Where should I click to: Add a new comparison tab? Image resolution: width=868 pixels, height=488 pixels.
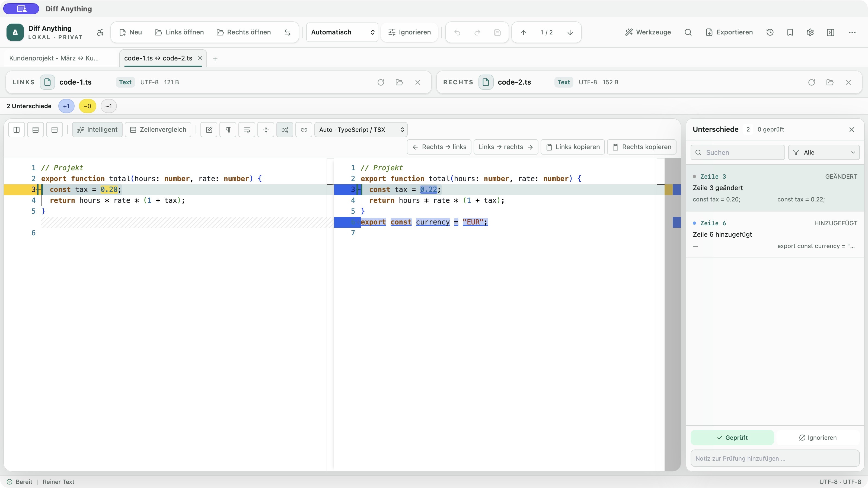coord(215,59)
